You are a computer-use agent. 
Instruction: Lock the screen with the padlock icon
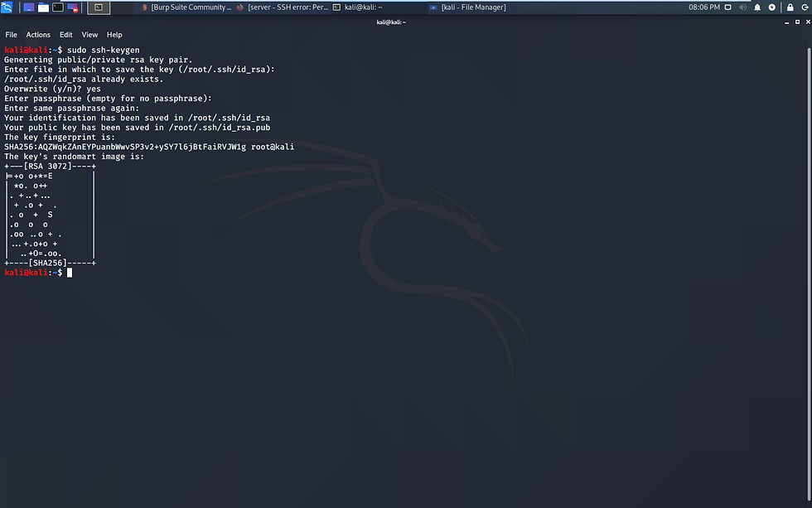pyautogui.click(x=790, y=7)
